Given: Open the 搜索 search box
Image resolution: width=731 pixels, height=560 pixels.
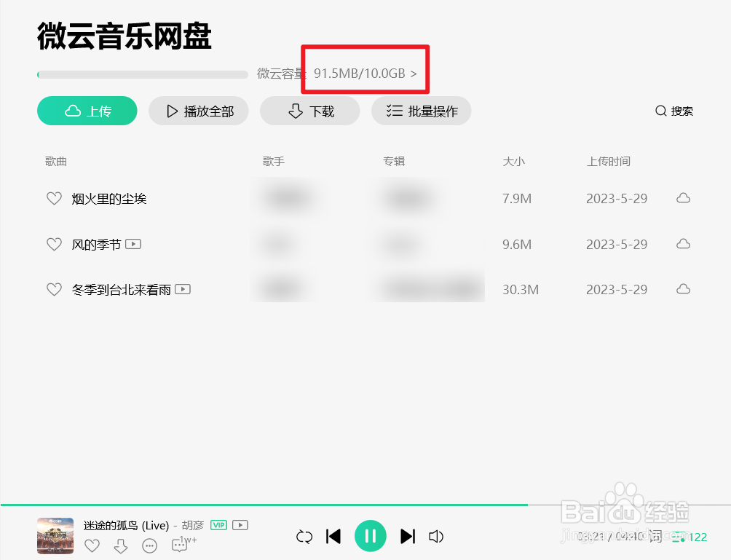Looking at the screenshot, I should coord(674,111).
